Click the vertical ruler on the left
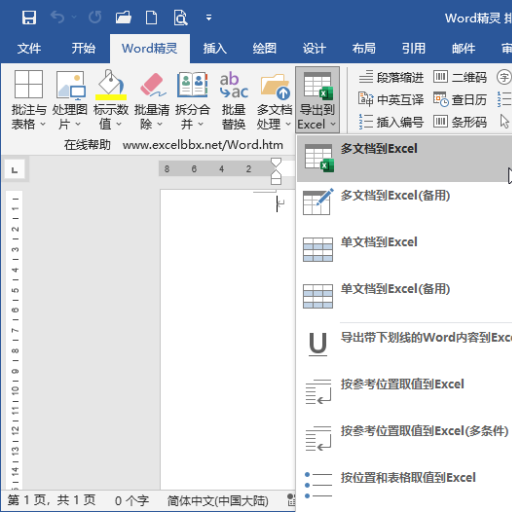Screen dimensions: 512x512 coord(14,340)
